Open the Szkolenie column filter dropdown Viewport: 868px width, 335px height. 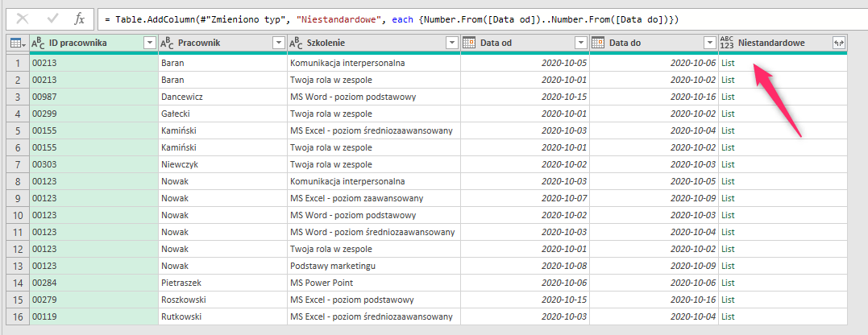pyautogui.click(x=452, y=43)
